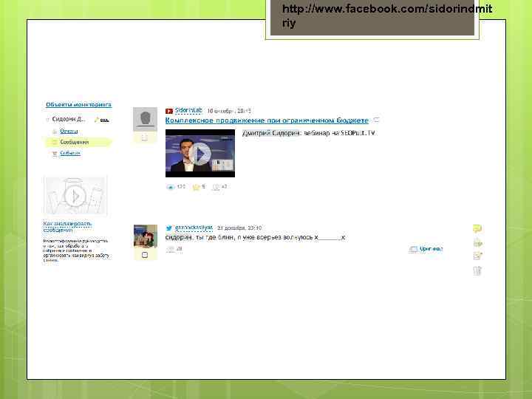
Task: Click the Twitter bird icon
Action: pyautogui.click(x=169, y=228)
